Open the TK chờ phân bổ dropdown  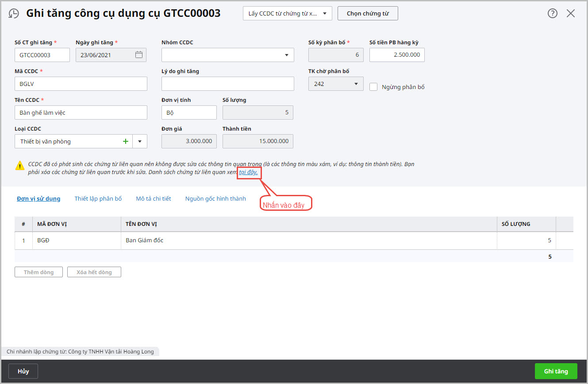click(356, 84)
